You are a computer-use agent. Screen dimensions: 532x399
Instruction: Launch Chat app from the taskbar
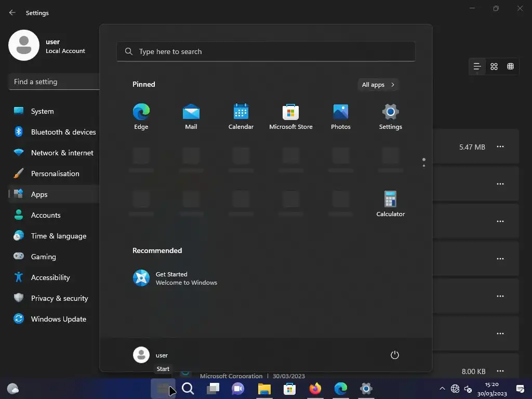tap(238, 389)
